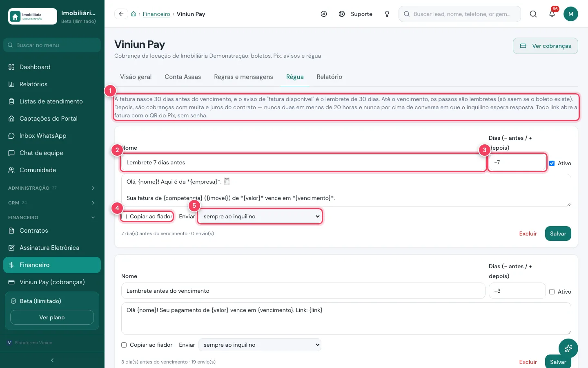
Task: Click the compass icon in top bar
Action: tap(324, 14)
